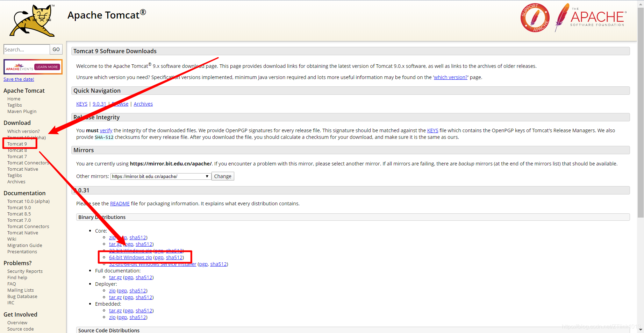The height and width of the screenshot is (333, 644).
Task: Open the Other mirrors dropdown
Action: coord(161,176)
